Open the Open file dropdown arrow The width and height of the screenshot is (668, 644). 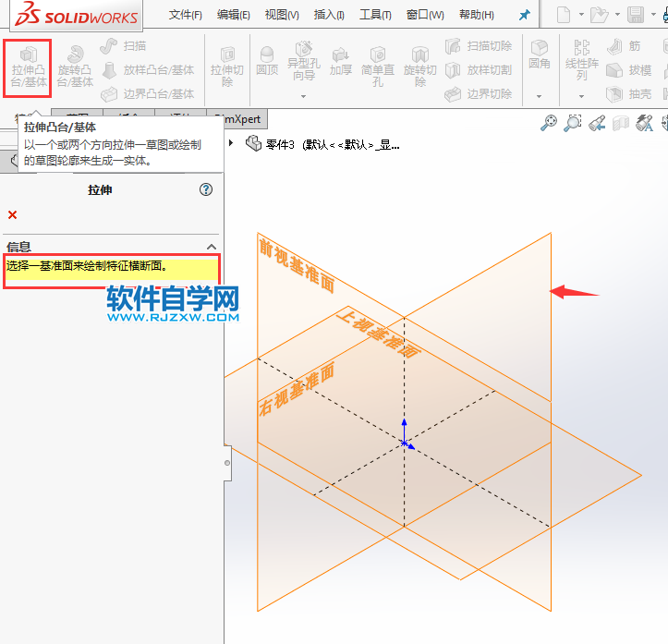click(x=617, y=15)
